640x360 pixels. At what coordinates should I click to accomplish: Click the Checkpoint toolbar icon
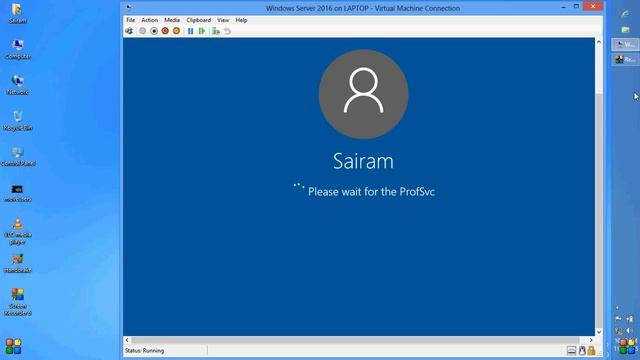click(216, 31)
